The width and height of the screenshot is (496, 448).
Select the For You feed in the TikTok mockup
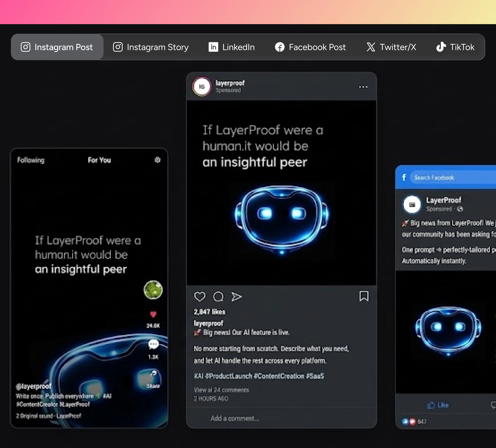[x=99, y=160]
